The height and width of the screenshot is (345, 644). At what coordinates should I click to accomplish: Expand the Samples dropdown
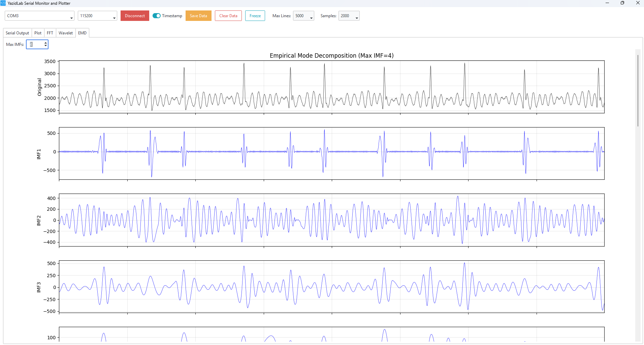[x=349, y=16]
